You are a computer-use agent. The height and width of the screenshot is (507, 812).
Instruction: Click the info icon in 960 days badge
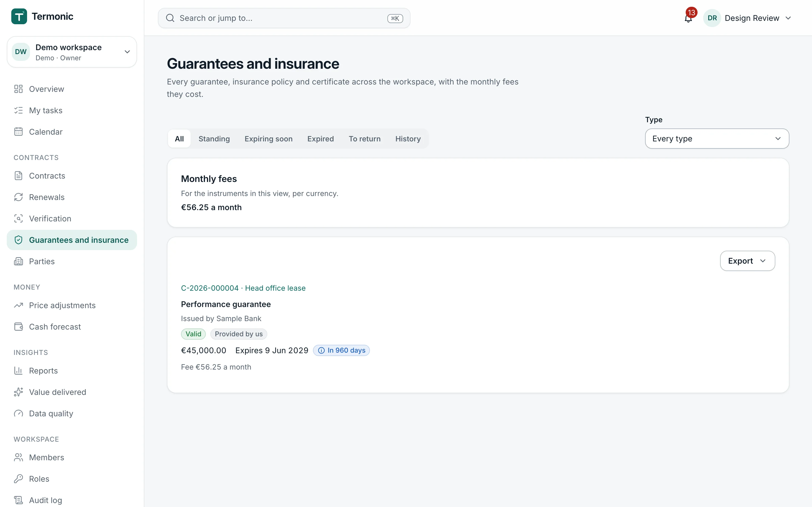click(x=321, y=350)
